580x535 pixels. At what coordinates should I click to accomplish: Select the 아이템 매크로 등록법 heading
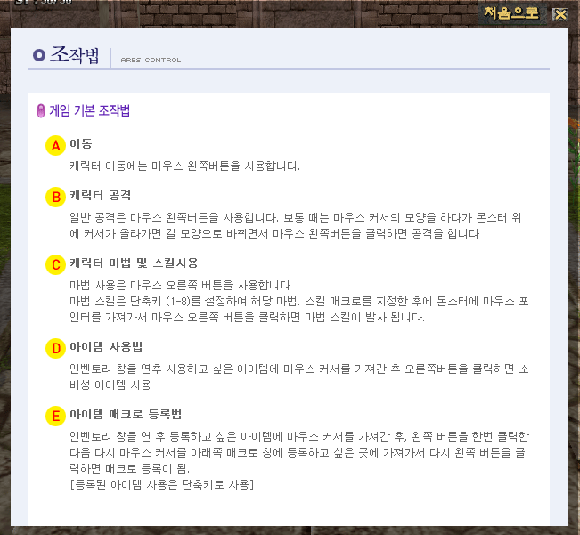tap(125, 414)
